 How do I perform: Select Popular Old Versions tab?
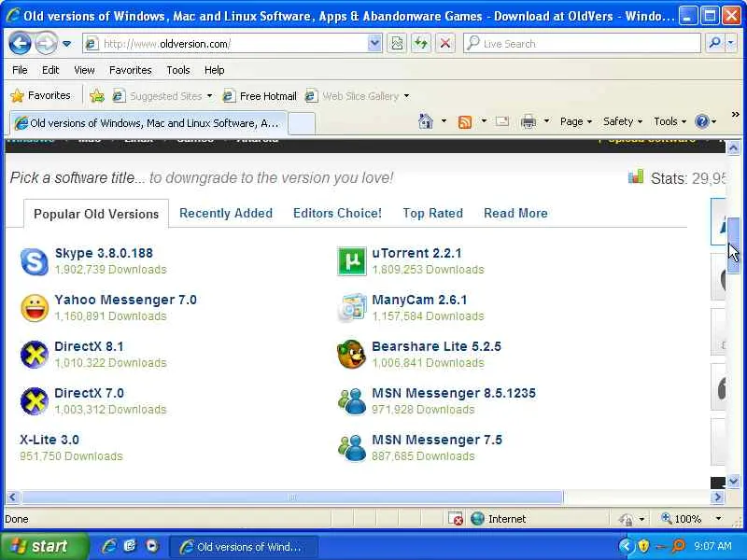coord(96,214)
